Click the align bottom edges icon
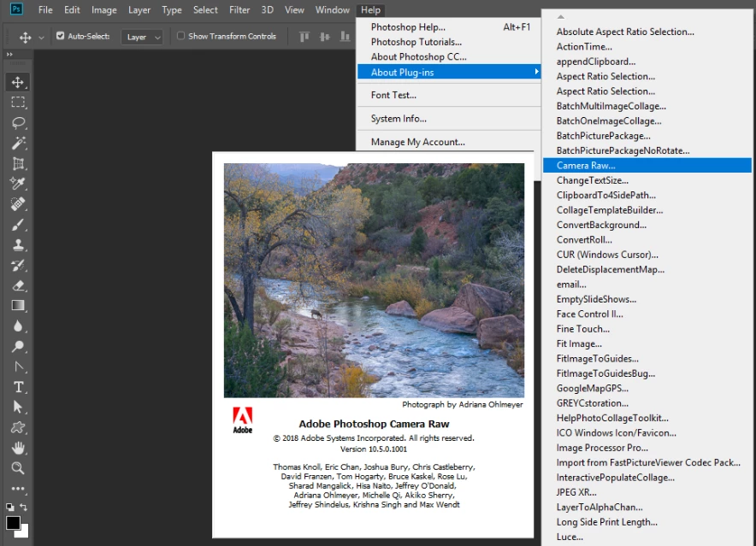This screenshot has height=546, width=756. [345, 37]
